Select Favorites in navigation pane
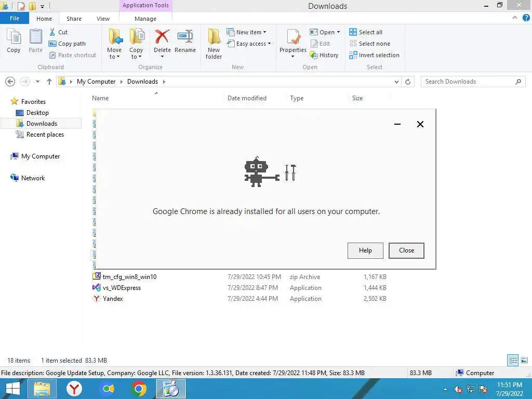 [x=33, y=102]
